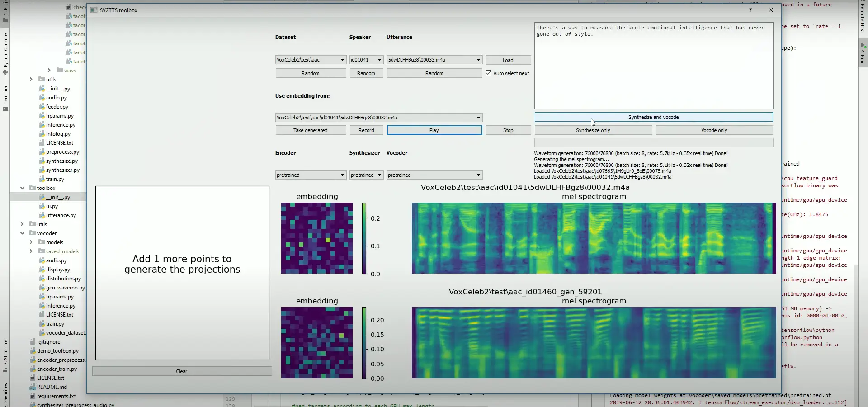Open the Project tool window
The image size is (868, 407).
[x=5, y=11]
